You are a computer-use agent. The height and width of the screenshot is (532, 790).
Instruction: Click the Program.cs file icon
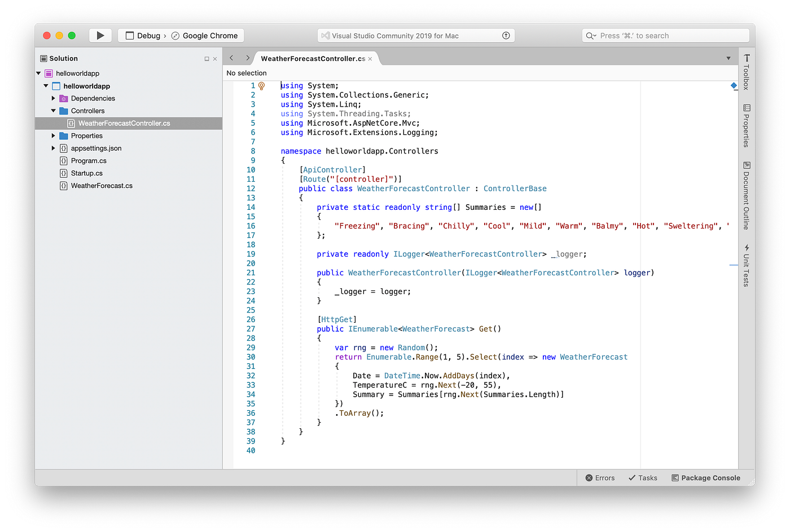pos(64,161)
